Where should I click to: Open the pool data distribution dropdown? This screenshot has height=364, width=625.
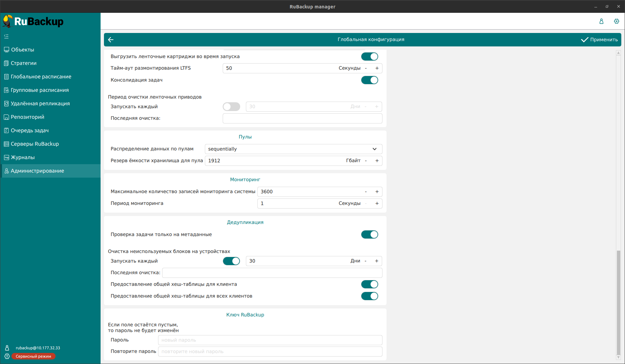293,149
